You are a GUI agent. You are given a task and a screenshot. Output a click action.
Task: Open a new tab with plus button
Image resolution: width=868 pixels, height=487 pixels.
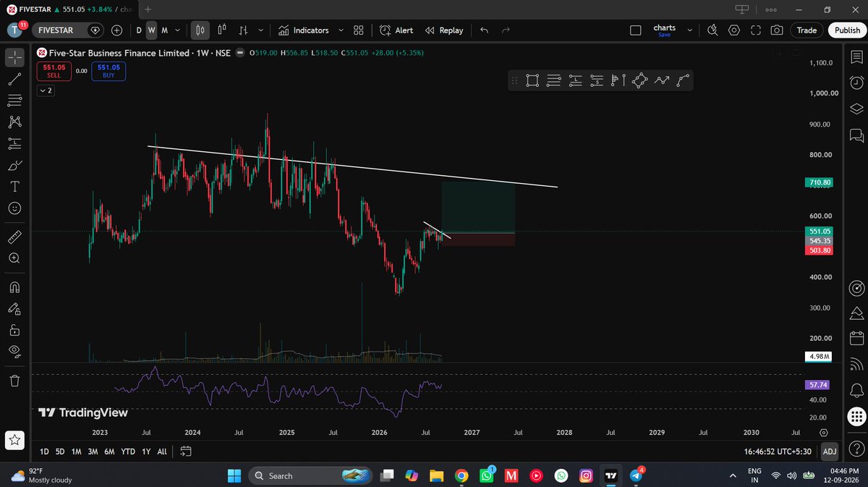point(148,9)
